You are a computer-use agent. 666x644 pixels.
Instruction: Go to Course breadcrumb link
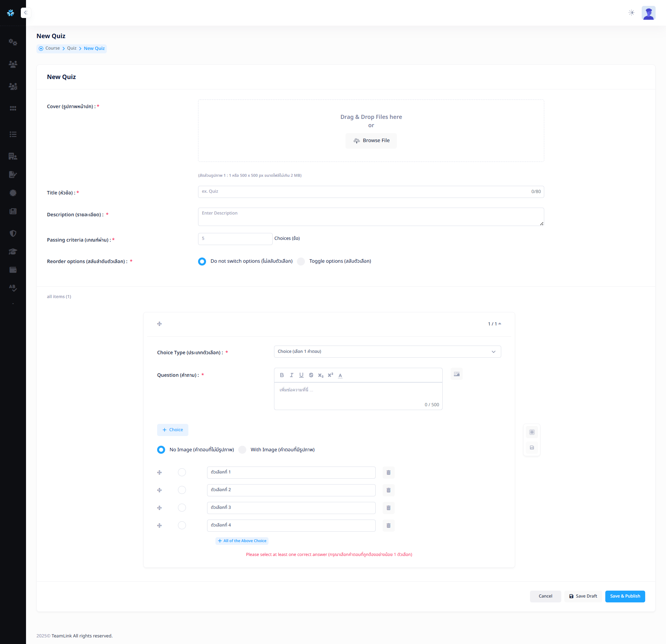coord(52,48)
